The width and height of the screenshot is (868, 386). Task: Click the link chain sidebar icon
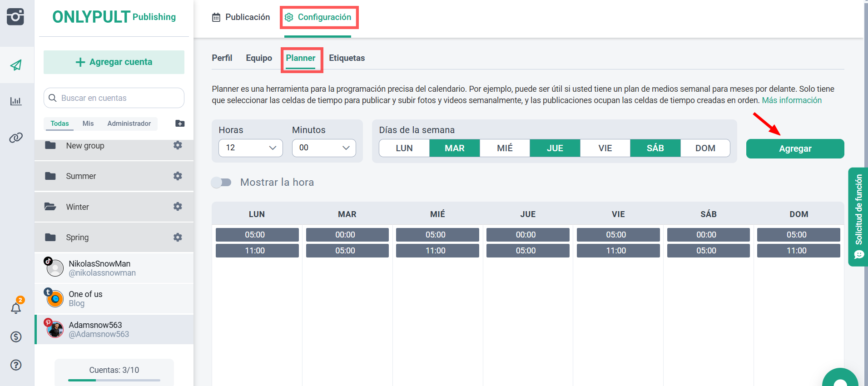pos(16,138)
